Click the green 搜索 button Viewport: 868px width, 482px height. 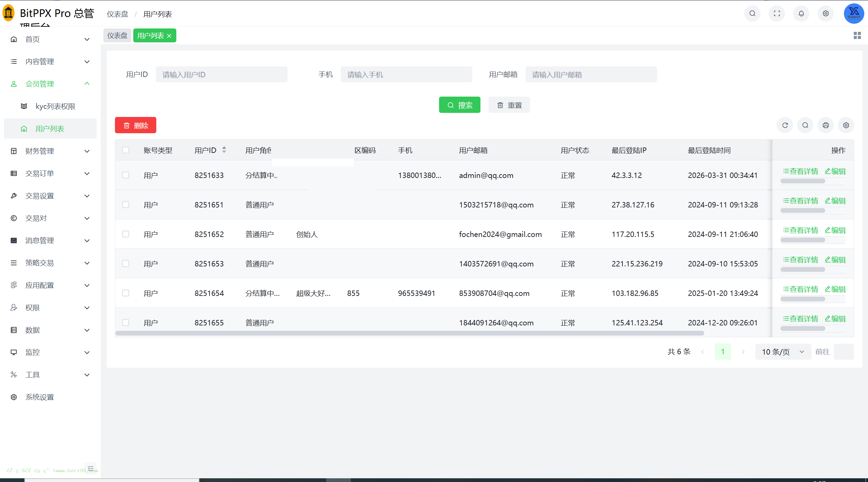tap(459, 105)
